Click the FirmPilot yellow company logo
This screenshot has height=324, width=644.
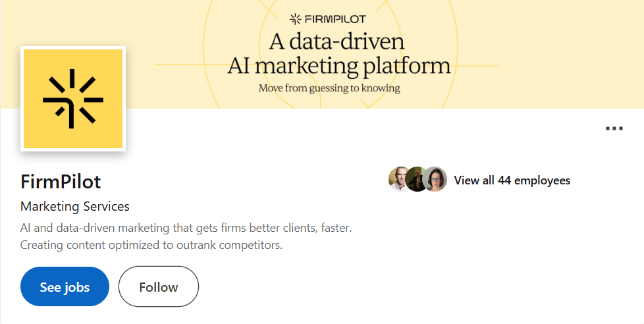[73, 99]
